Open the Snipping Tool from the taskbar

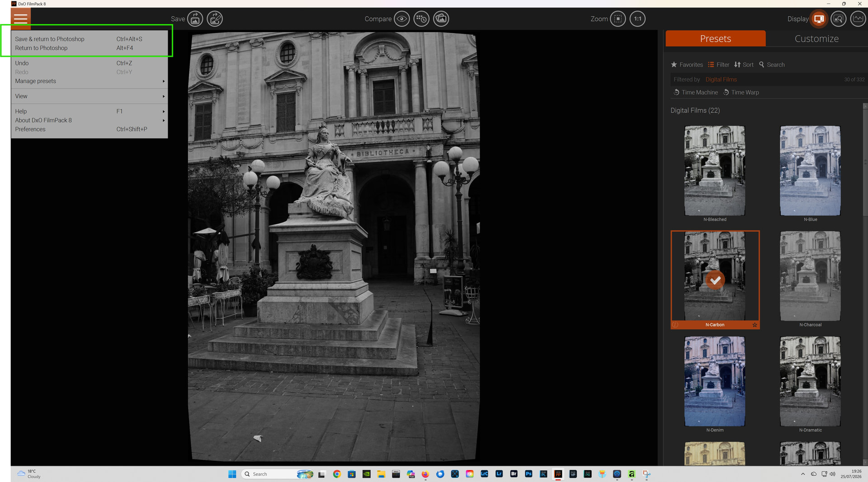[x=646, y=474]
